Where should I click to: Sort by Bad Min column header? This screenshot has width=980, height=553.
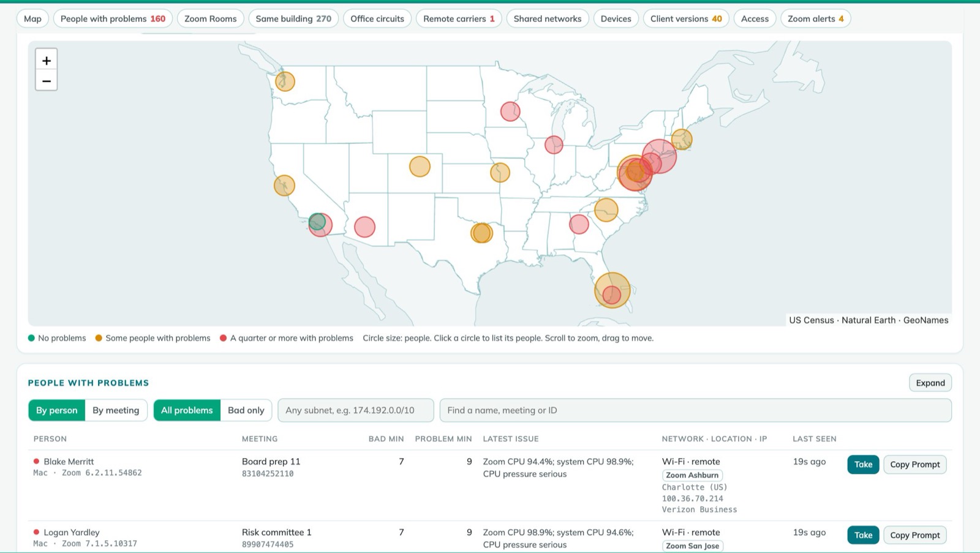pyautogui.click(x=386, y=438)
